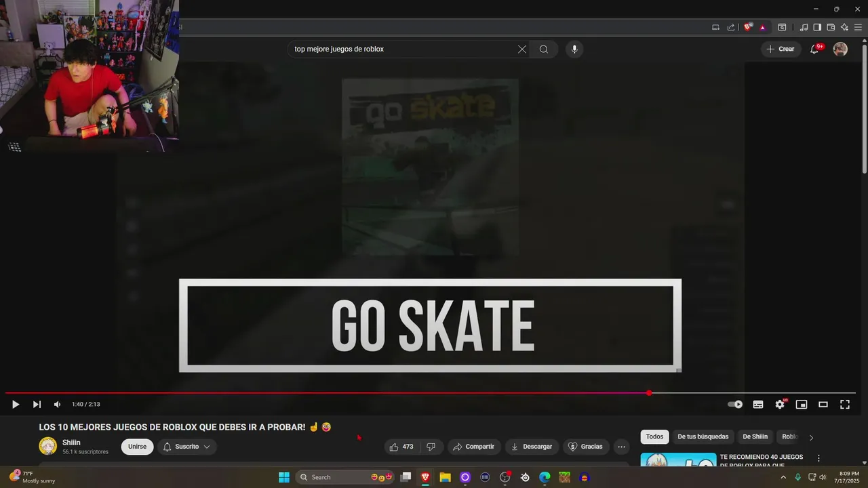
Task: Open the tab search icon
Action: [782, 27]
